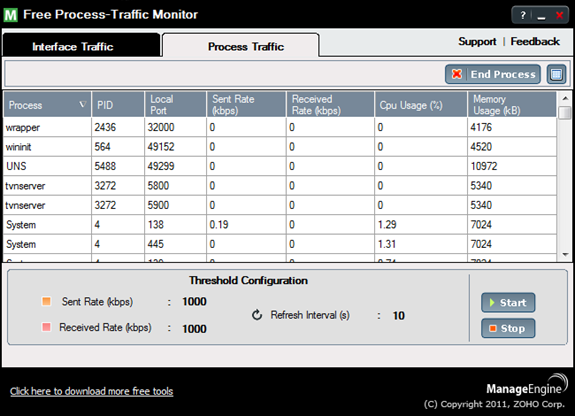This screenshot has height=416, width=575.
Task: Click sent rate value 0.19
Action: coord(219,225)
